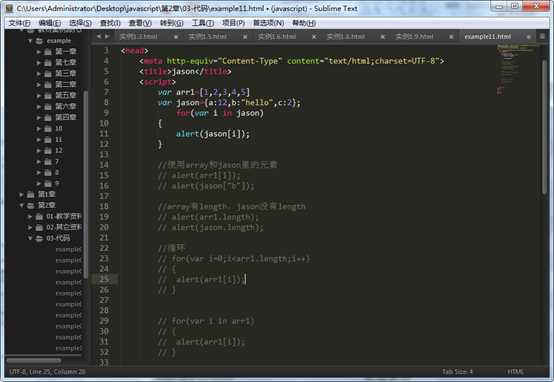This screenshot has width=554, height=382.
Task: Click Tab Size: 4 in status bar
Action: pos(457,372)
